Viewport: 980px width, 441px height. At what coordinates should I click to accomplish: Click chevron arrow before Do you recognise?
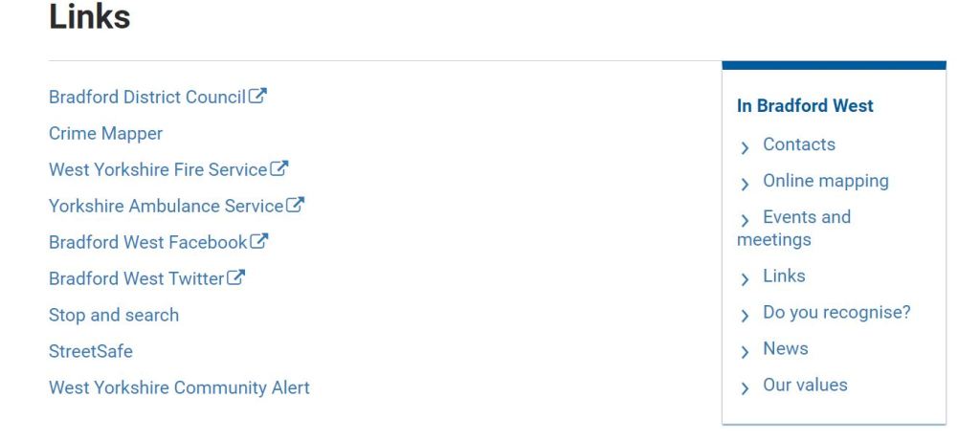(x=746, y=315)
